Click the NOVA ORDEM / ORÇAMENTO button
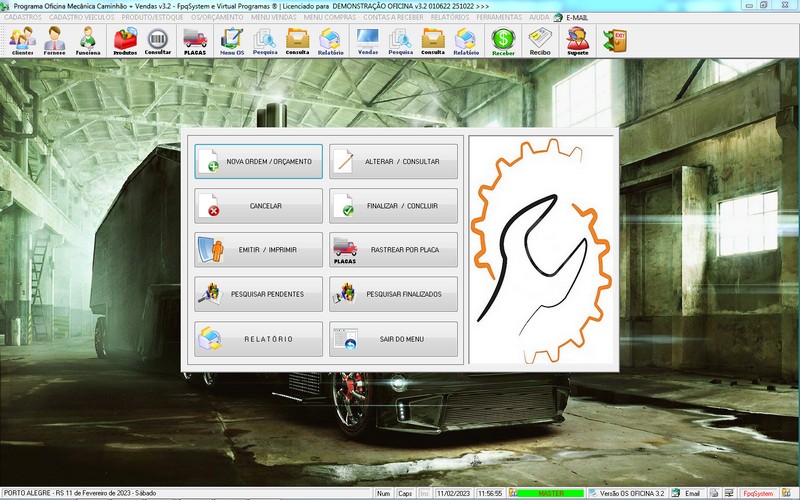Screen dimensions: 800x500 click(259, 161)
